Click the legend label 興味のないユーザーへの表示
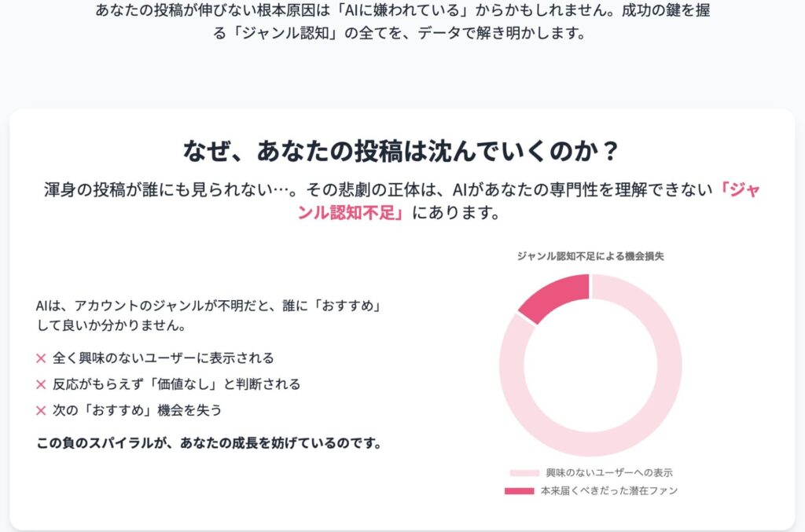 pyautogui.click(x=609, y=472)
